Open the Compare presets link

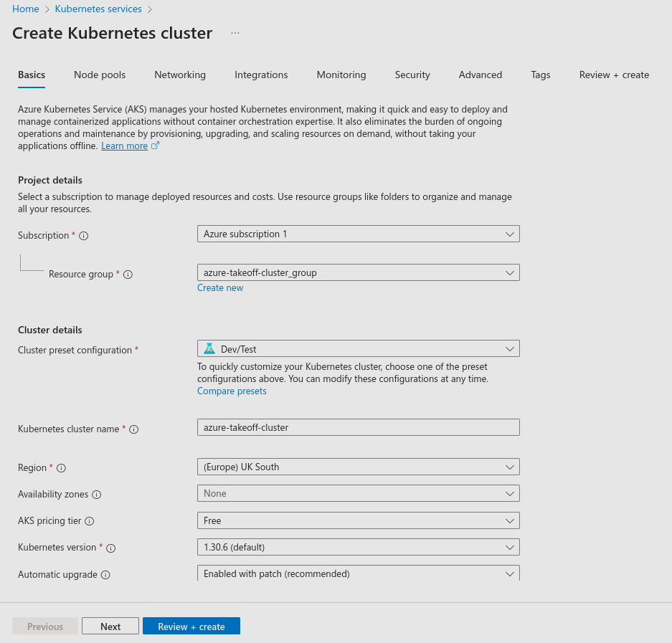click(x=231, y=391)
